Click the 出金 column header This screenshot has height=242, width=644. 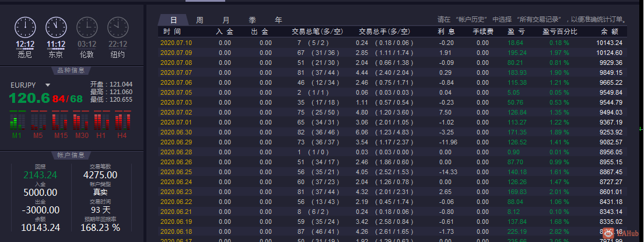pos(260,32)
